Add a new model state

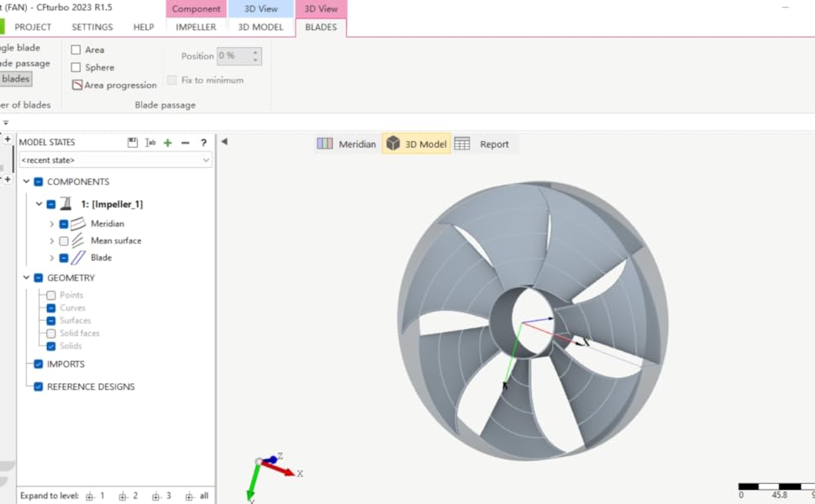pyautogui.click(x=168, y=143)
